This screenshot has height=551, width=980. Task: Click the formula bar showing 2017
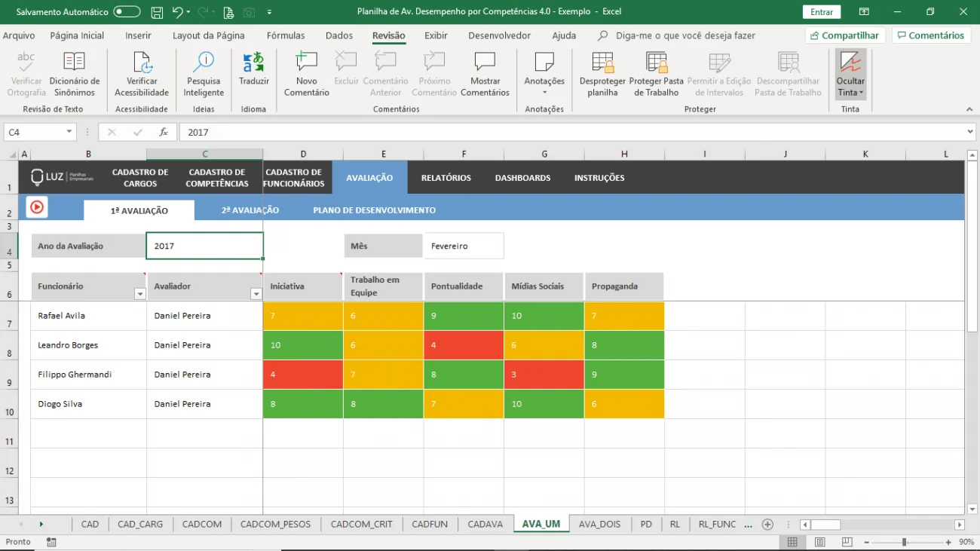[x=571, y=132]
